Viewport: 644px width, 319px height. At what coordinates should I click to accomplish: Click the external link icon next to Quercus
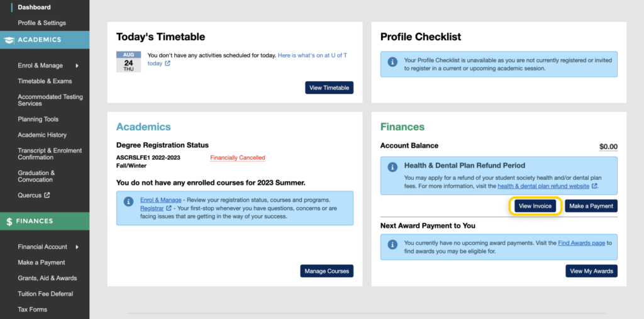click(x=47, y=195)
